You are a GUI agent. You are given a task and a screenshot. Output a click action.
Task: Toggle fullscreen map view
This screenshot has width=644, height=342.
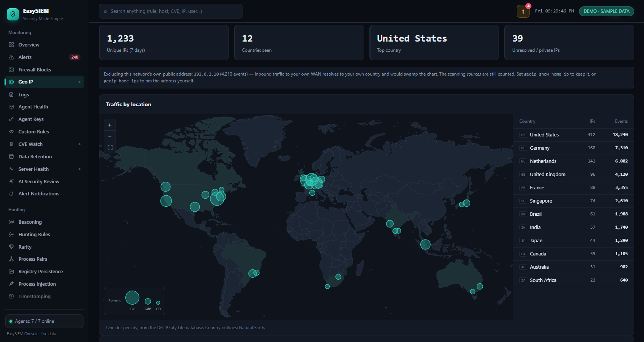click(110, 148)
